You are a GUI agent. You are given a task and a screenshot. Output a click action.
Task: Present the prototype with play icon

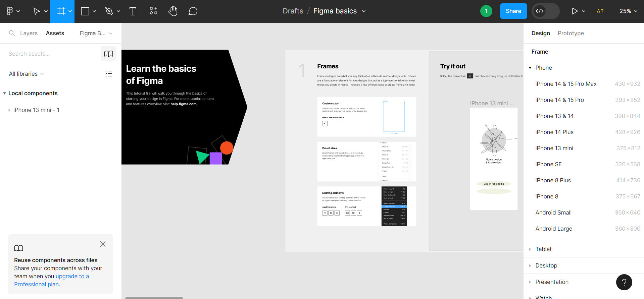[575, 11]
